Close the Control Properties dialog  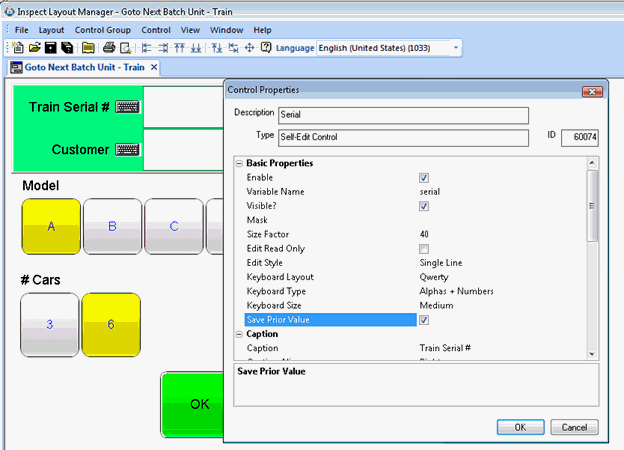592,92
